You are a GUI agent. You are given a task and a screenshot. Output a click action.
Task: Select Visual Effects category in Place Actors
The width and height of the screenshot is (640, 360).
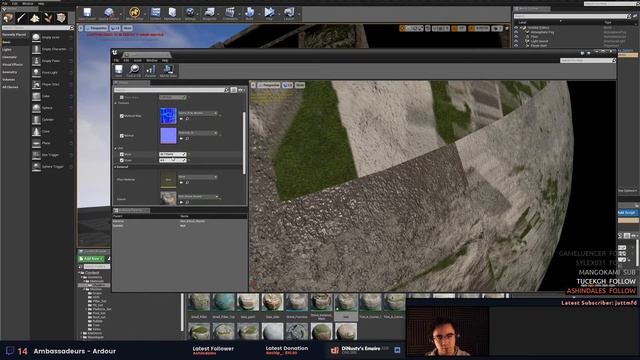pyautogui.click(x=13, y=64)
